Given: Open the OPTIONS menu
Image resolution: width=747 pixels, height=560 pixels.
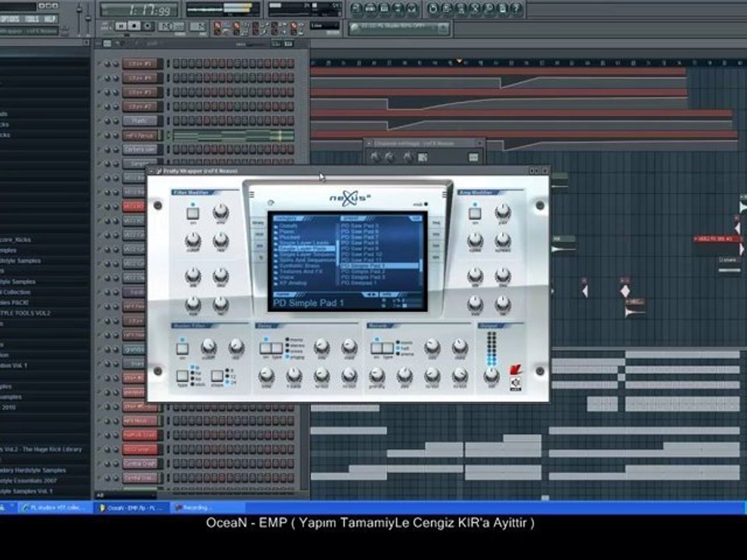Looking at the screenshot, I should (x=9, y=19).
